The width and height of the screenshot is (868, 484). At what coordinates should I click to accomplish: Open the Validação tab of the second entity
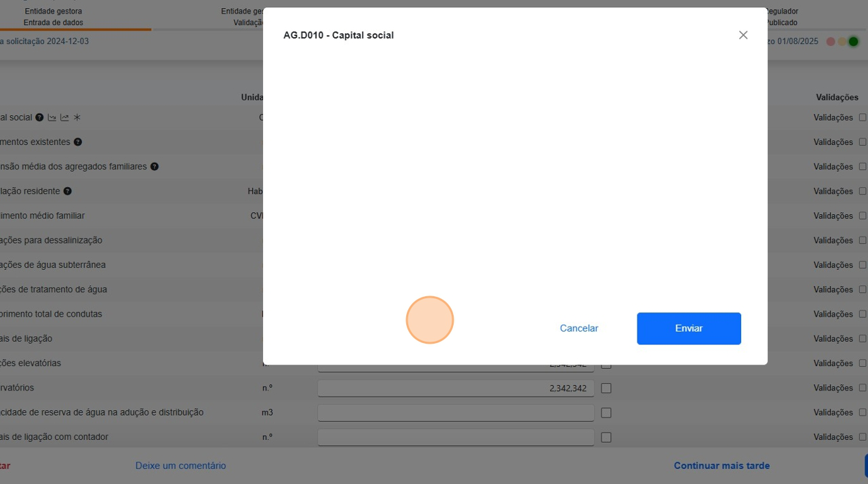(x=245, y=22)
